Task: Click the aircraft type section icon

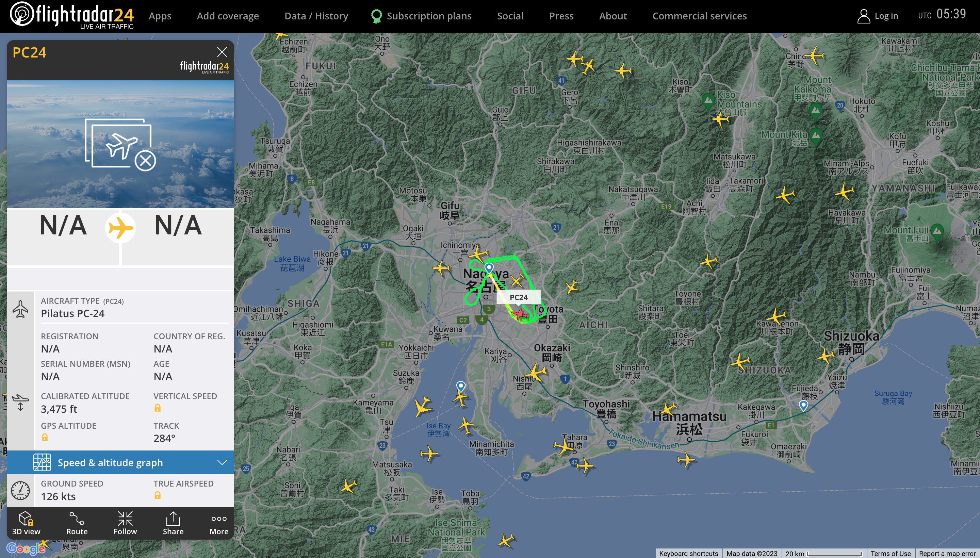Action: click(x=20, y=309)
